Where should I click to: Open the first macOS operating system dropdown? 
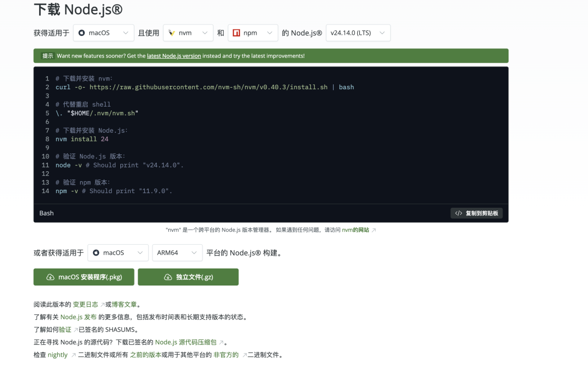103,33
